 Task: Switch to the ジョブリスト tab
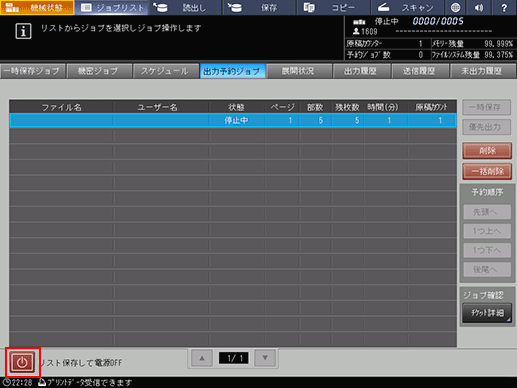pyautogui.click(x=112, y=7)
